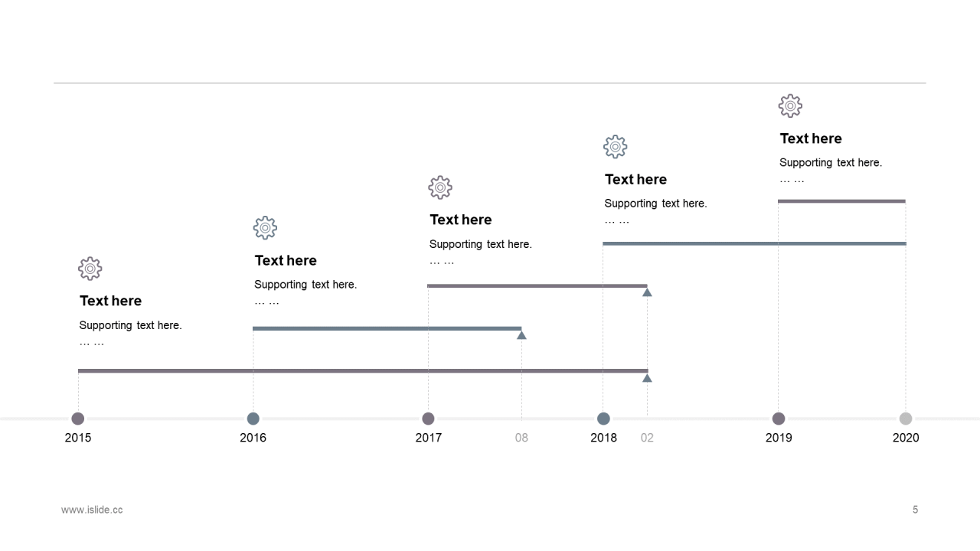Select the 2019 timeline dot
Image resolution: width=980 pixels, height=551 pixels.
coord(779,419)
